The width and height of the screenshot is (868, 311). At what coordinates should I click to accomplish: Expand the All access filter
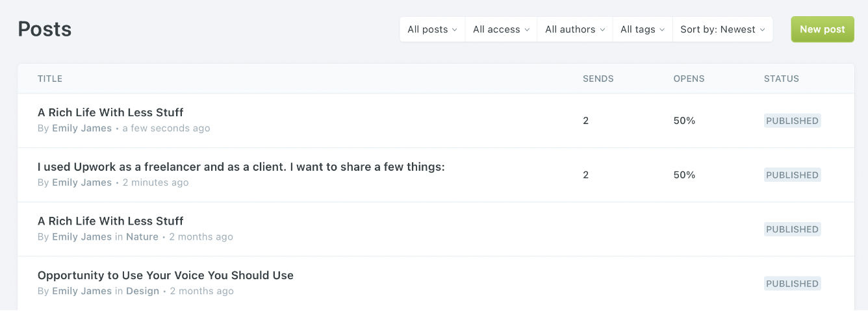click(x=501, y=29)
